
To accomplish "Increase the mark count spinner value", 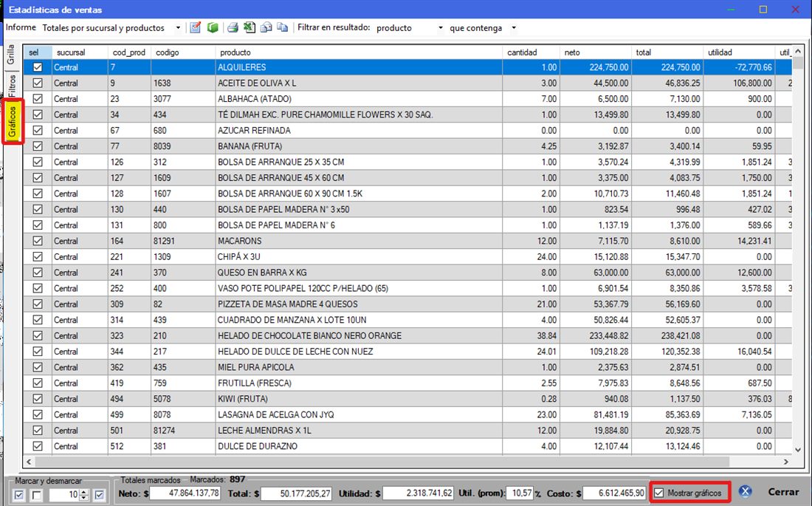I will pos(84,492).
